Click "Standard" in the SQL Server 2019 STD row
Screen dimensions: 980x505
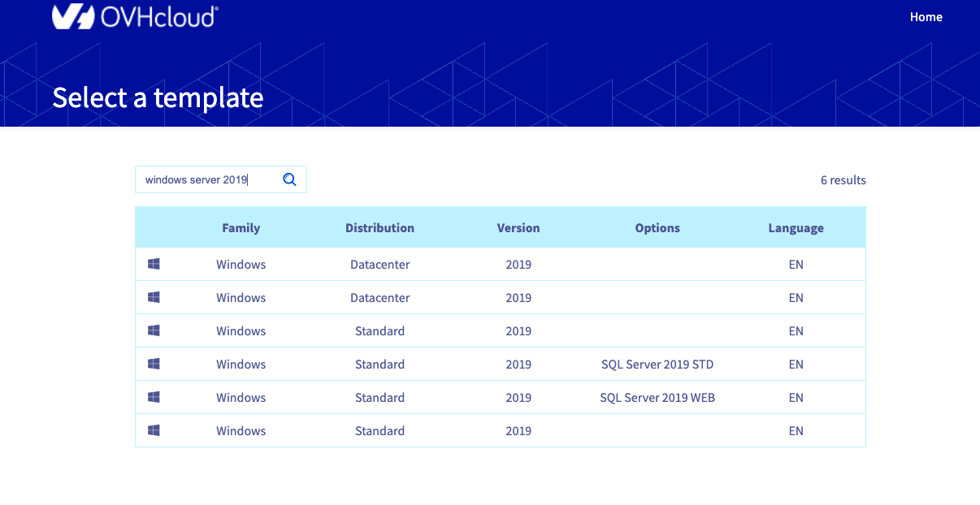(x=379, y=365)
